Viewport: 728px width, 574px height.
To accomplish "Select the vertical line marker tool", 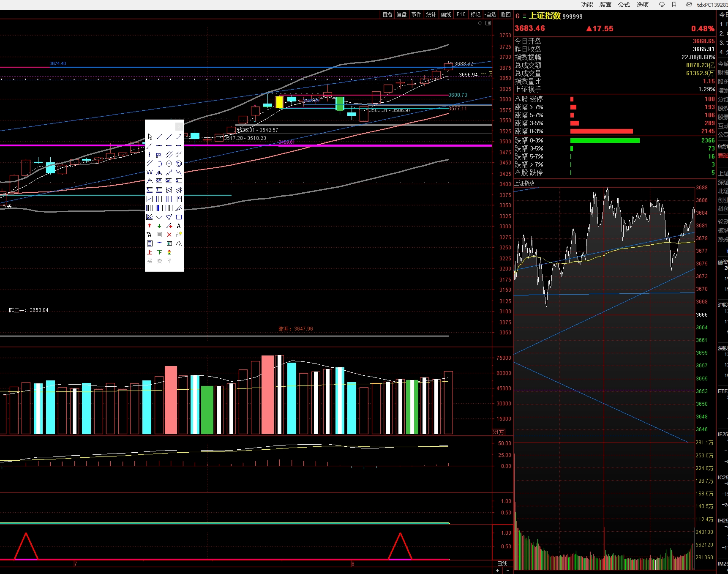I will tap(150, 155).
